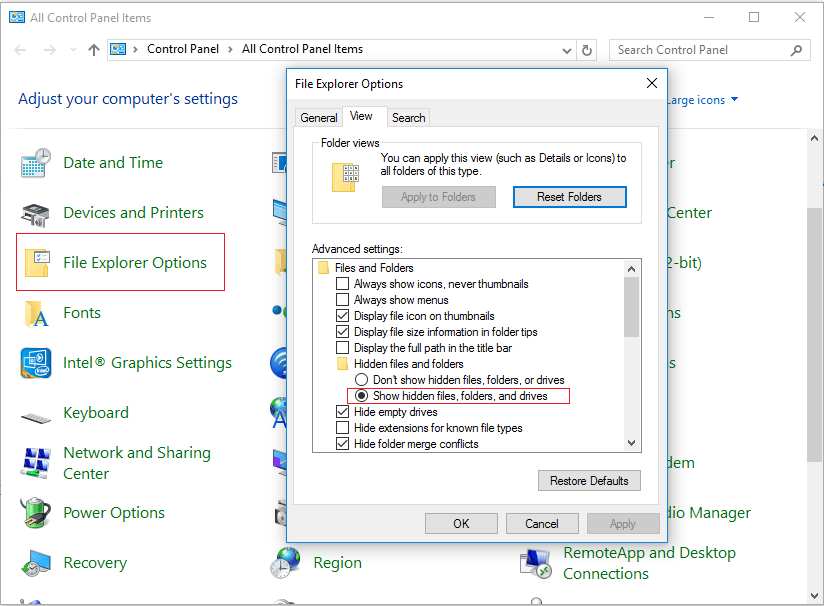Check Hide extensions for known file types

click(x=343, y=428)
